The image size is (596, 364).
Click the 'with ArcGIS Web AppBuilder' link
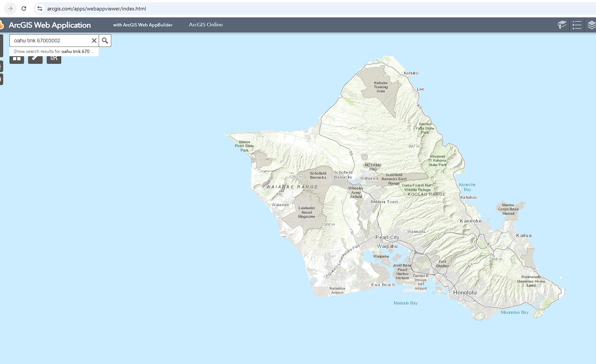(143, 25)
